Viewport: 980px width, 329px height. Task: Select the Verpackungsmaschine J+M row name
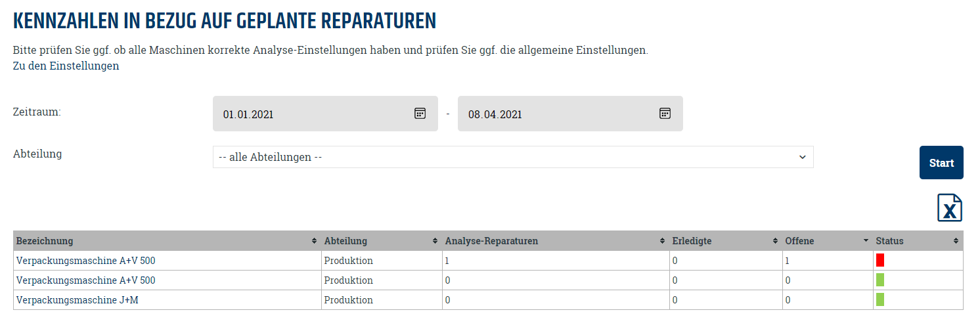pos(77,300)
